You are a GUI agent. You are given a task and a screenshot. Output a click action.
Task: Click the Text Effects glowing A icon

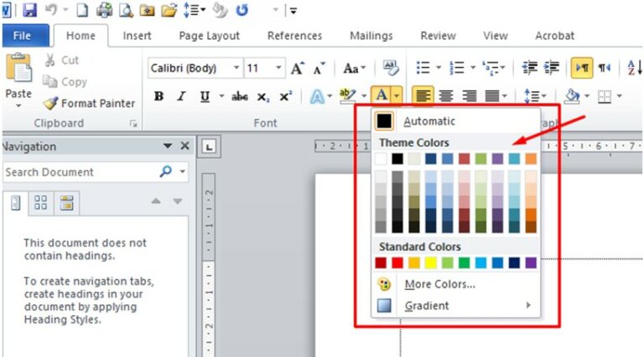pyautogui.click(x=317, y=97)
